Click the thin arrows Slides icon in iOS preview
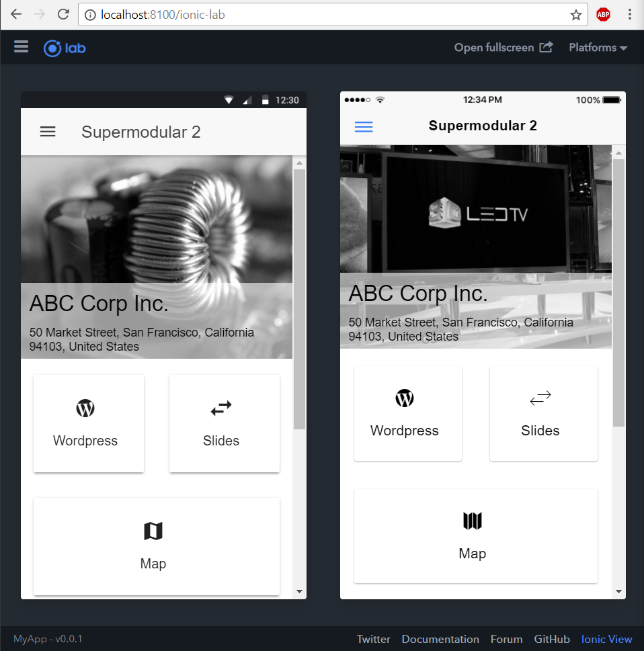The width and height of the screenshot is (644, 651). (540, 398)
